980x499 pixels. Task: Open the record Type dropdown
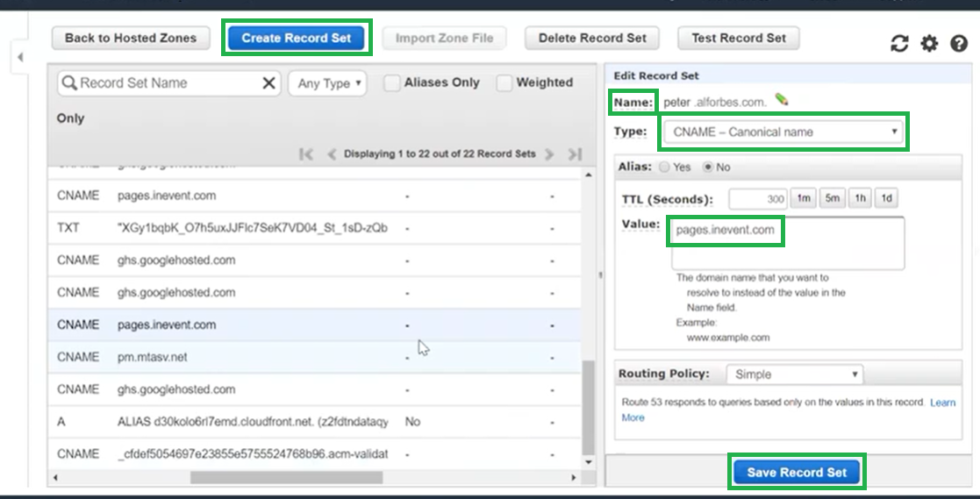783,132
